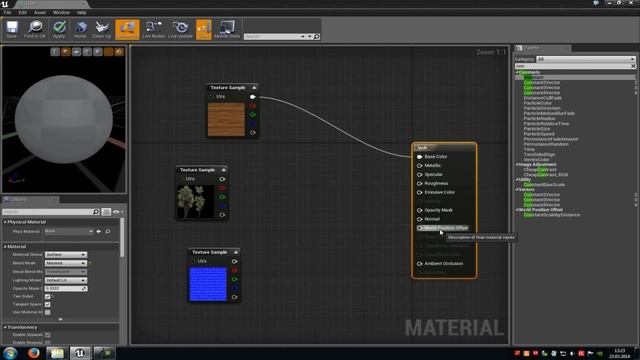This screenshot has height=360, width=640.
Task: Select Constant3Vector under Constants
Action: click(542, 88)
